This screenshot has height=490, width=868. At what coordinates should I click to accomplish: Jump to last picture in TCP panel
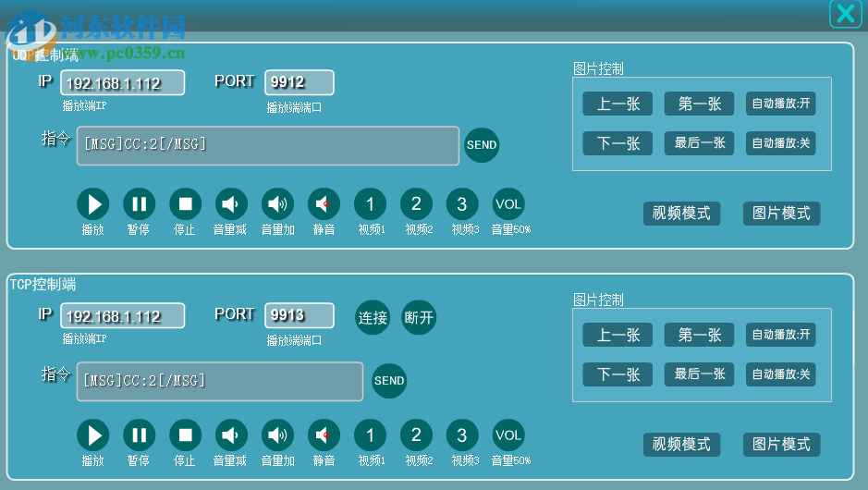click(x=699, y=374)
